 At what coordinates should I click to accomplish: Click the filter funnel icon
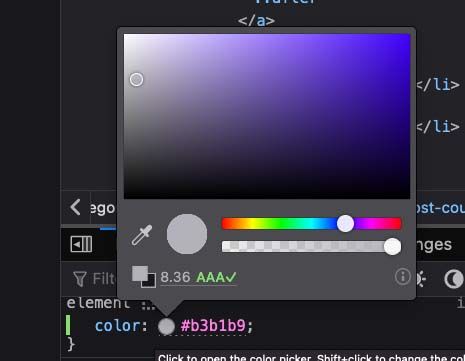pyautogui.click(x=80, y=279)
